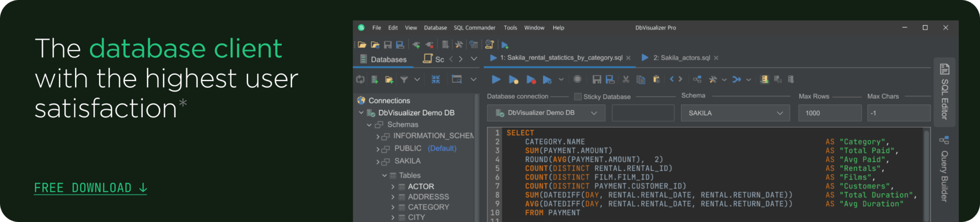Open the Tools menu

click(510, 28)
